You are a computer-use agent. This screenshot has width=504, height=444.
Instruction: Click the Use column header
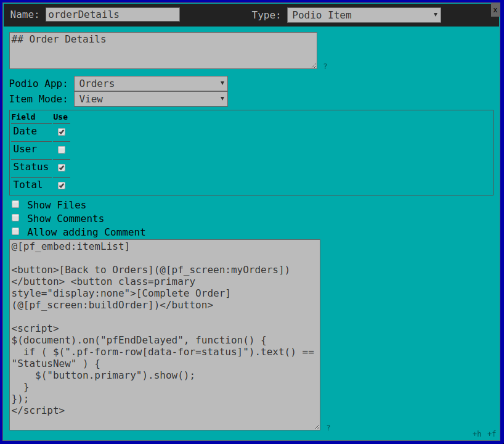point(60,117)
